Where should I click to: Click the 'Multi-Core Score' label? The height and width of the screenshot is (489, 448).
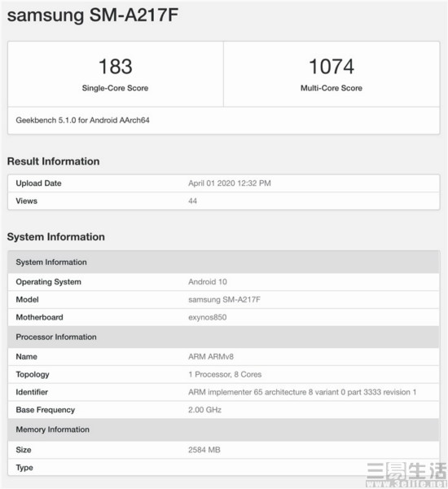(332, 88)
